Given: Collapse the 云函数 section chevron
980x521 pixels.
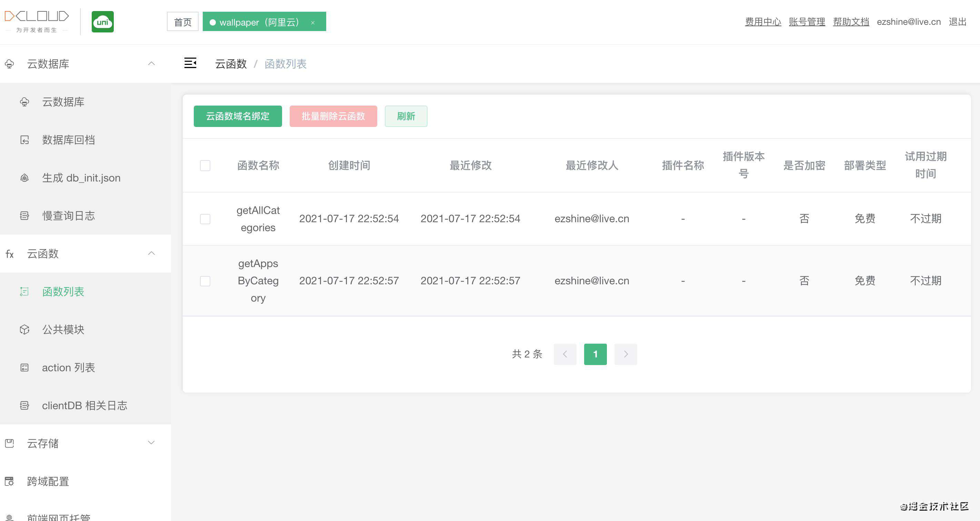Looking at the screenshot, I should (151, 254).
